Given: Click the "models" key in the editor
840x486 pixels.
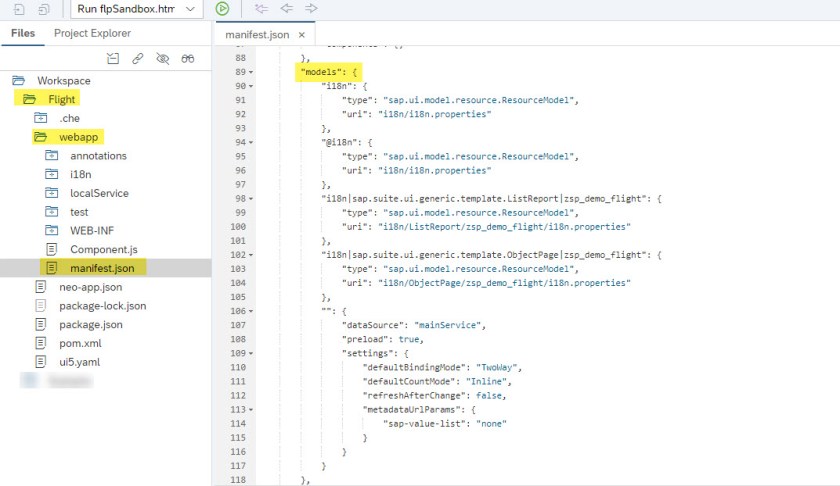Looking at the screenshot, I should pos(321,72).
